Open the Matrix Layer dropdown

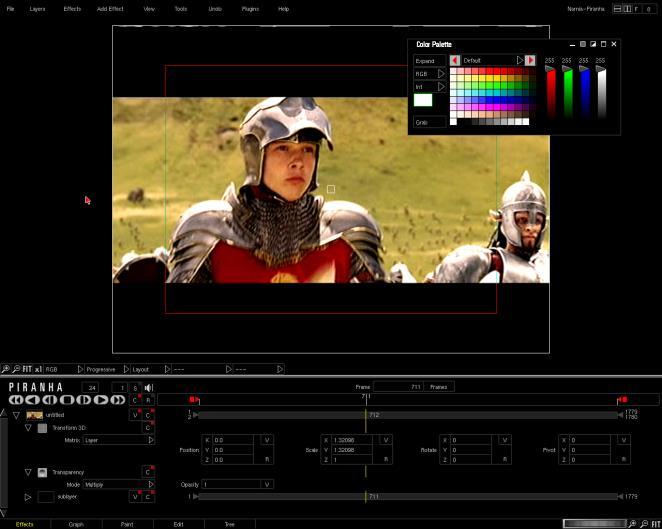pos(119,440)
